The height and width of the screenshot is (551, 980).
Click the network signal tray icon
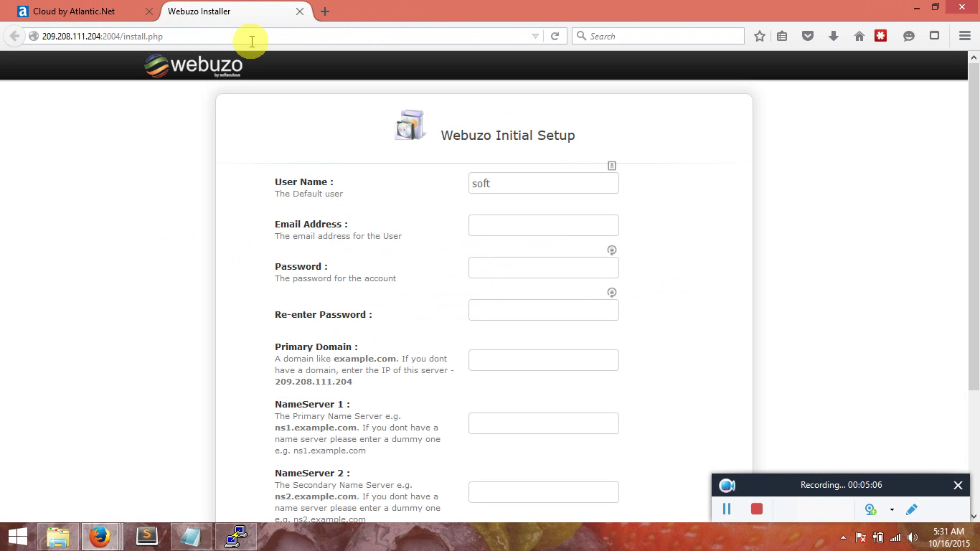pos(895,537)
